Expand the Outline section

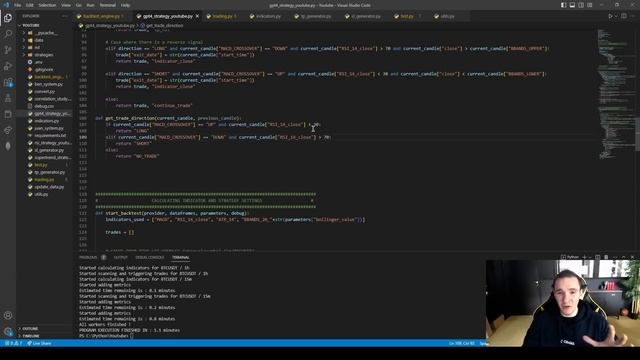(x=30, y=329)
